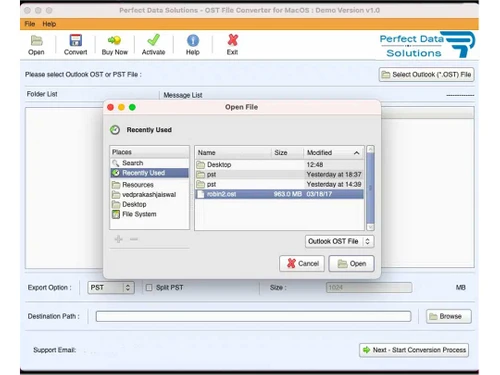The image size is (500, 375).
Task: Click the Browse button
Action: coord(449,316)
